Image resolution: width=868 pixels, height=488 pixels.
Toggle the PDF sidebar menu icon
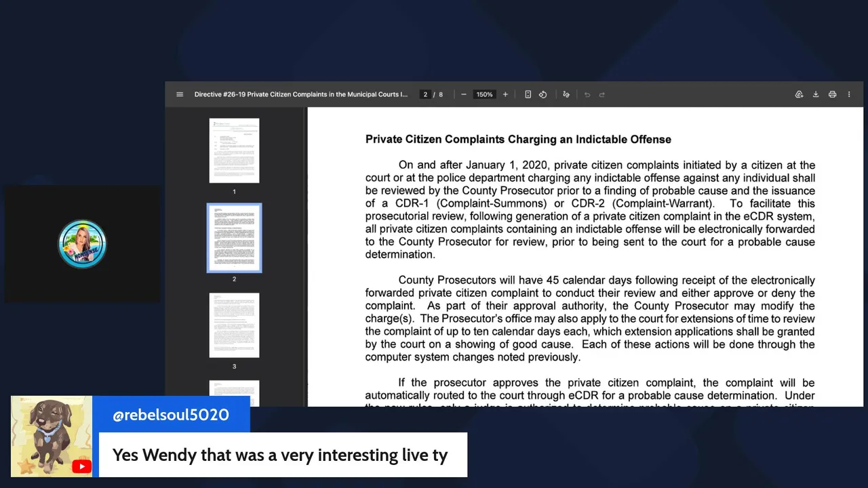[x=180, y=94]
